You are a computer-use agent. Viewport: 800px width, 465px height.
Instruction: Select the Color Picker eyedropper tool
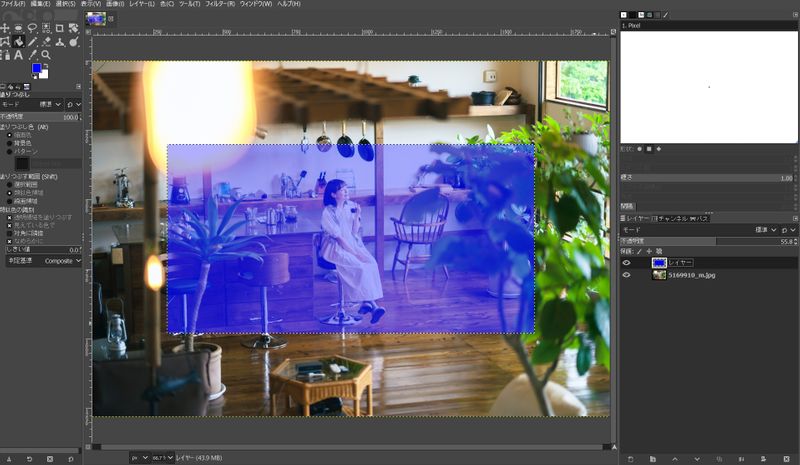pyautogui.click(x=33, y=54)
